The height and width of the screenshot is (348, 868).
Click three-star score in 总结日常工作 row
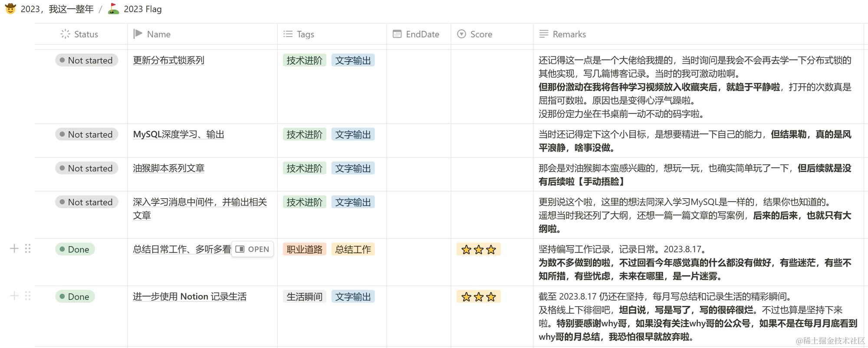(x=478, y=249)
